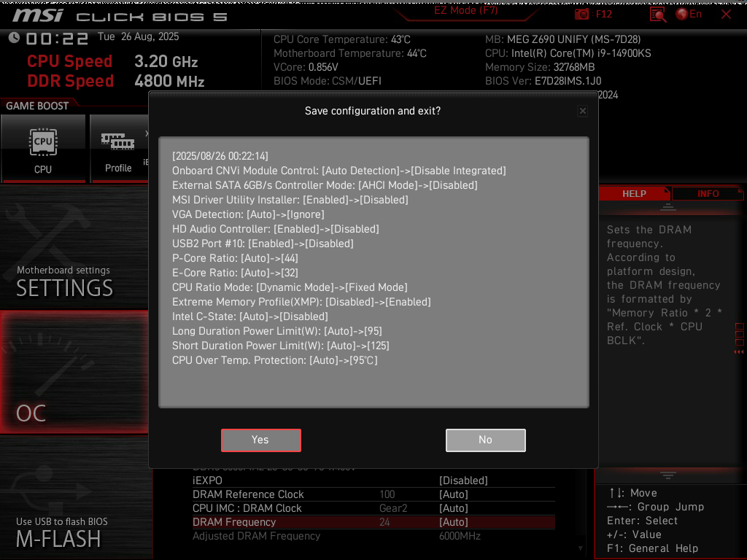The width and height of the screenshot is (747, 560).
Task: Click Adjusted DRAM Frequency 6000MHz value
Action: point(460,536)
